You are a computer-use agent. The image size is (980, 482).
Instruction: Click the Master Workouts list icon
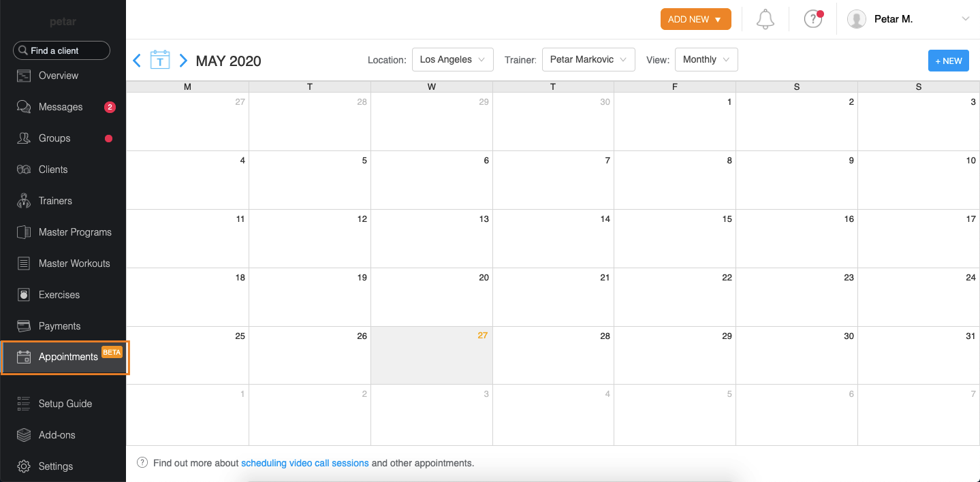click(x=24, y=263)
